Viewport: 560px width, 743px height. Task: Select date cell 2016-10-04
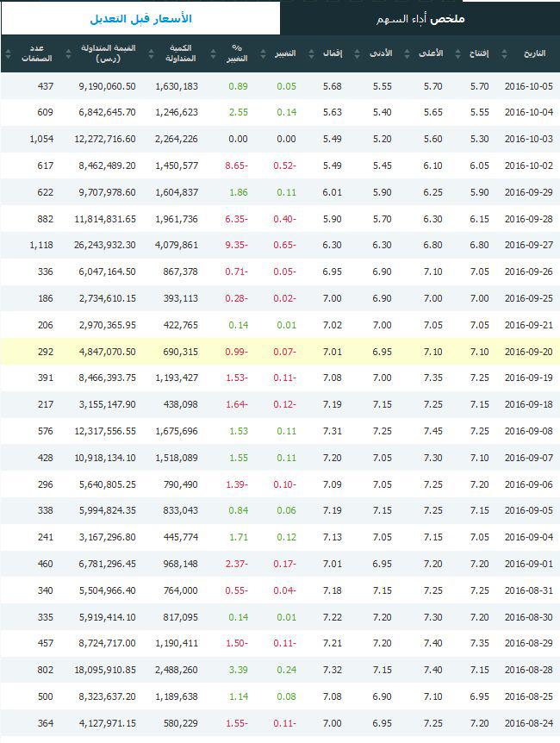coord(529,112)
